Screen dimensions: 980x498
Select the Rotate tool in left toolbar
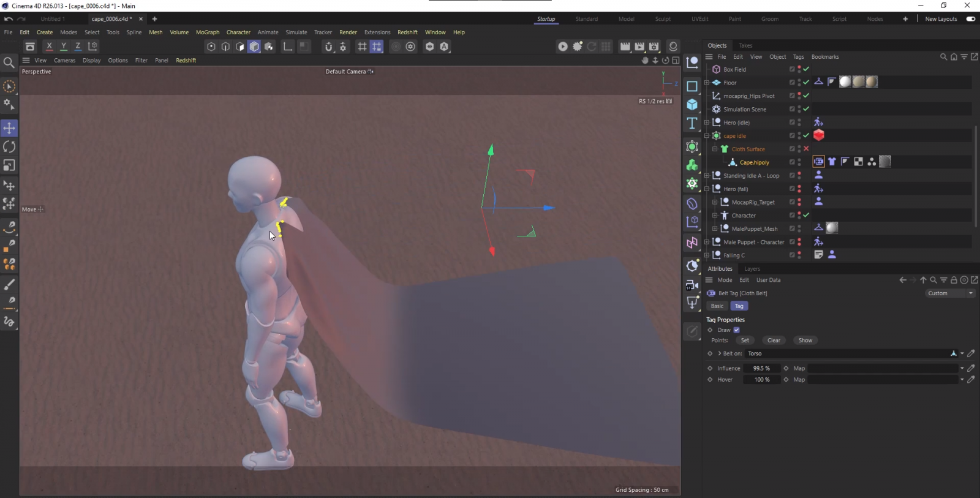click(9, 147)
